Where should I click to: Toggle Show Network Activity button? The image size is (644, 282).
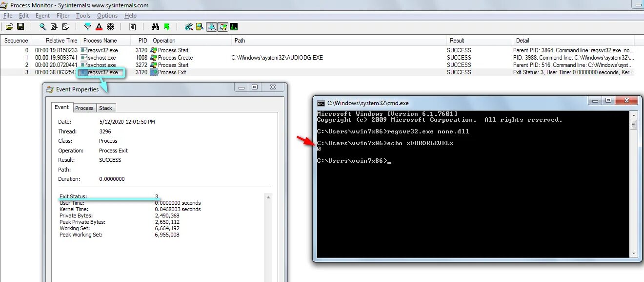211,27
